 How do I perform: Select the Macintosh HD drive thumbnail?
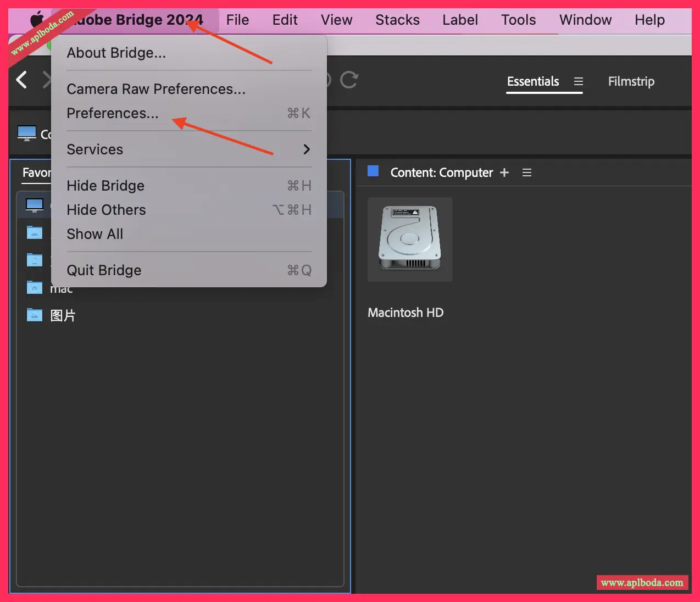pos(409,239)
